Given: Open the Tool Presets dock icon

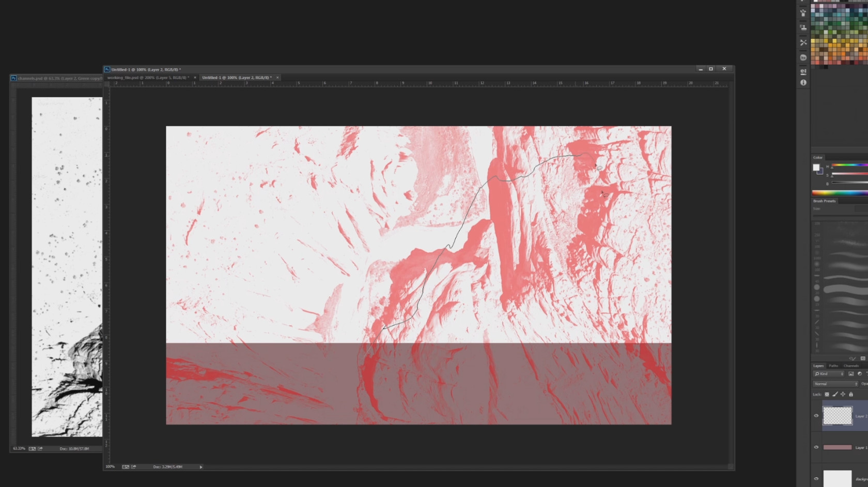Looking at the screenshot, I should pyautogui.click(x=803, y=42).
